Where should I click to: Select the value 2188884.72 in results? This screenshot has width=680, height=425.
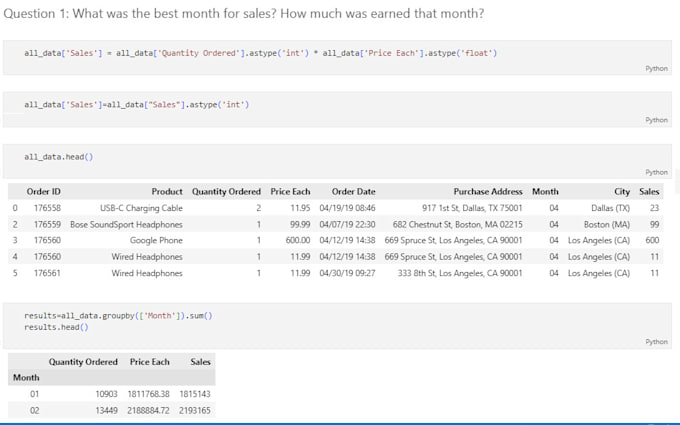click(x=148, y=411)
